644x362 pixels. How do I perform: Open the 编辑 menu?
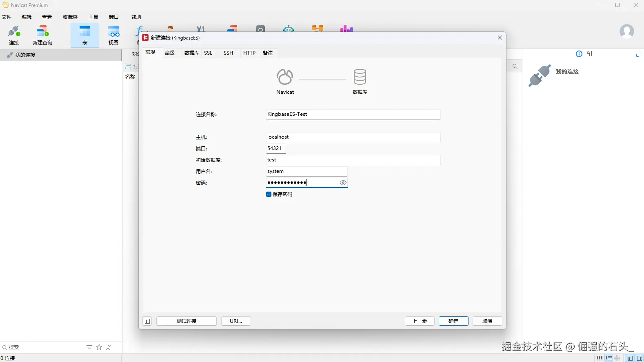tap(27, 17)
